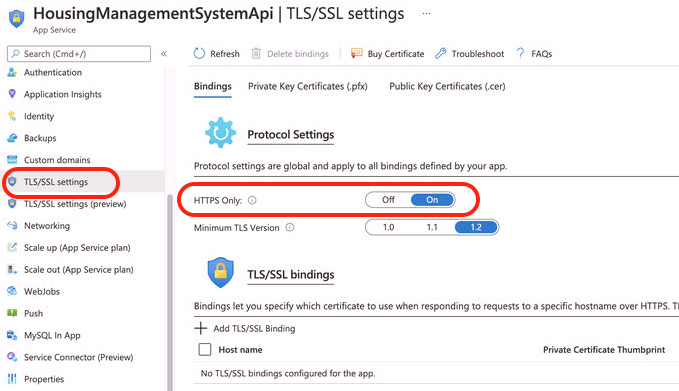Click the App Service shield icon in header
Screen dimensions: 679x391
(x=16, y=19)
